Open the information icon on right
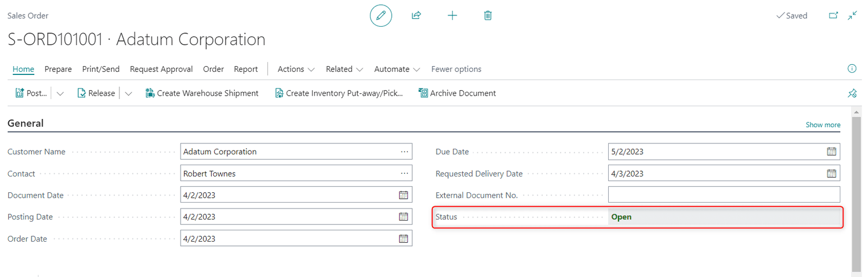The image size is (868, 277). 852,68
